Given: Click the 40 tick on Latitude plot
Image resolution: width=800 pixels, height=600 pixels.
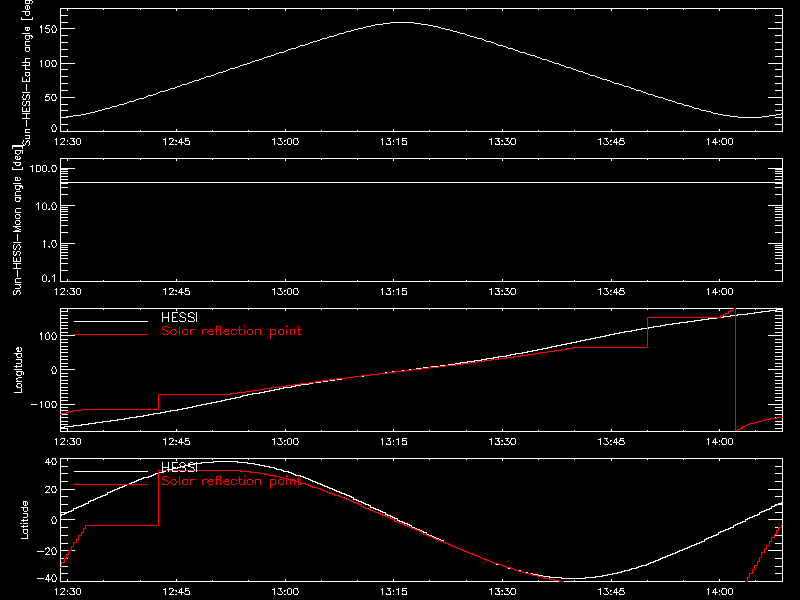Looking at the screenshot, I should [52, 462].
